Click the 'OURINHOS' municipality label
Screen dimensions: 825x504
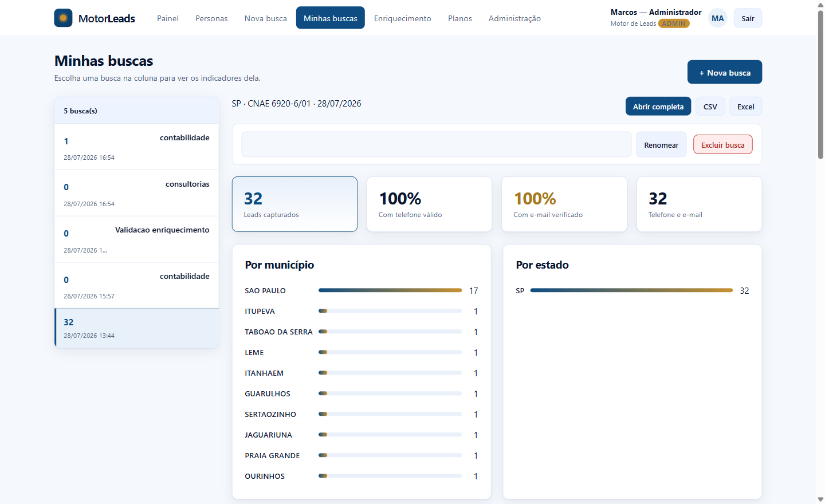coord(265,477)
